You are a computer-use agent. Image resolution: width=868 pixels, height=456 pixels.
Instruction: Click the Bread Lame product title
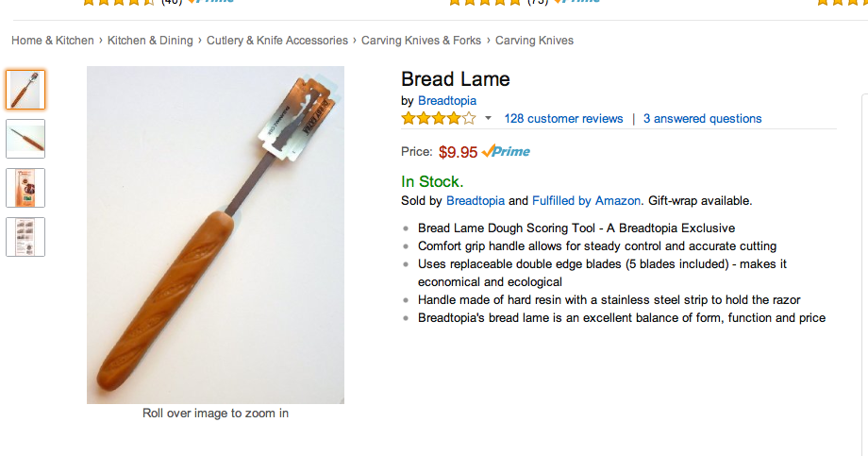(456, 79)
